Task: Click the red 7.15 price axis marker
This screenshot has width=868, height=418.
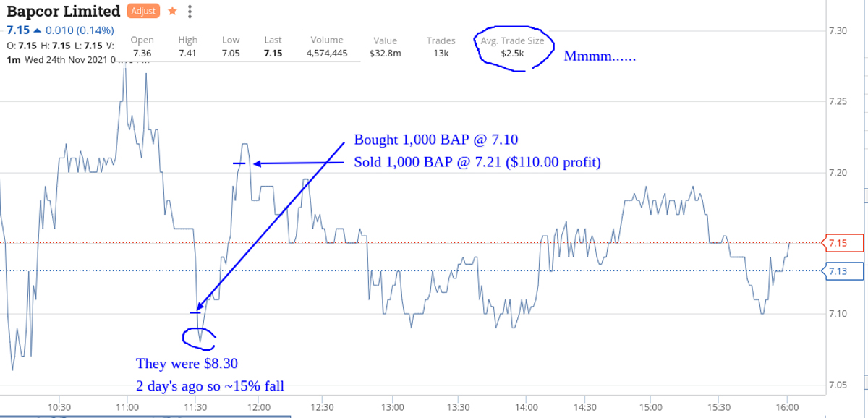Action: coord(845,242)
